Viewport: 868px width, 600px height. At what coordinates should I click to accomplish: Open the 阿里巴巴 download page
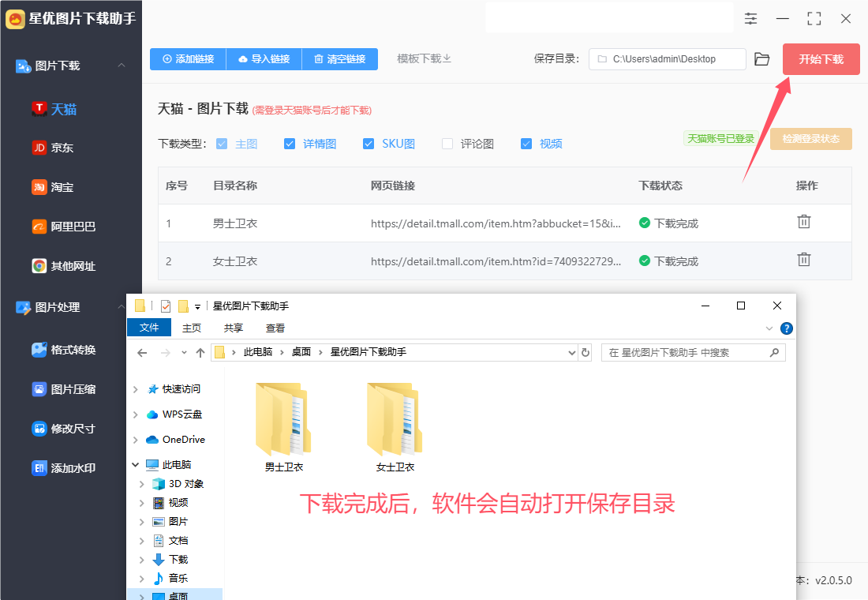click(x=64, y=227)
